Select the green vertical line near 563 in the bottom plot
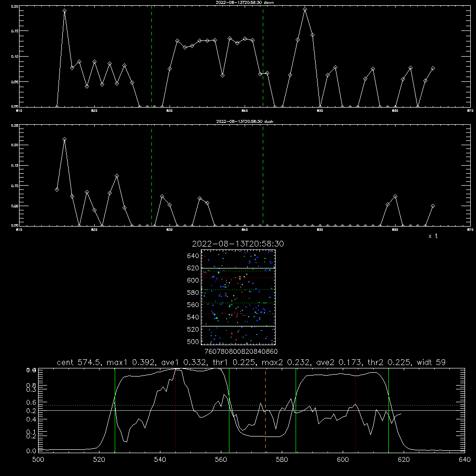 tap(229, 410)
